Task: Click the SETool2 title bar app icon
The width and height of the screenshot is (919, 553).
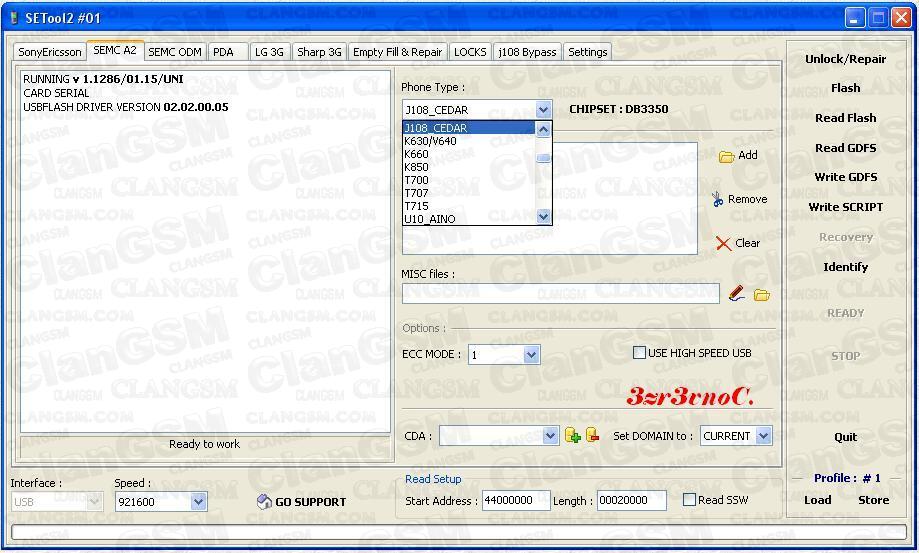Action: point(14,18)
